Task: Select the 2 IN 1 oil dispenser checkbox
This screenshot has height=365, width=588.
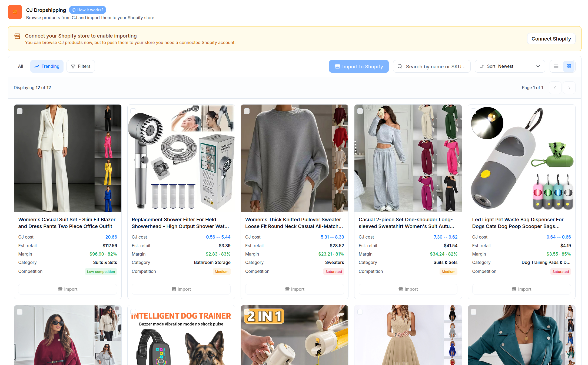Action: 247,312
